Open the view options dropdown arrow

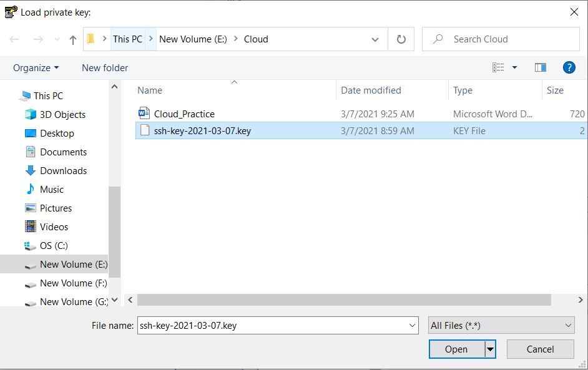pos(514,67)
